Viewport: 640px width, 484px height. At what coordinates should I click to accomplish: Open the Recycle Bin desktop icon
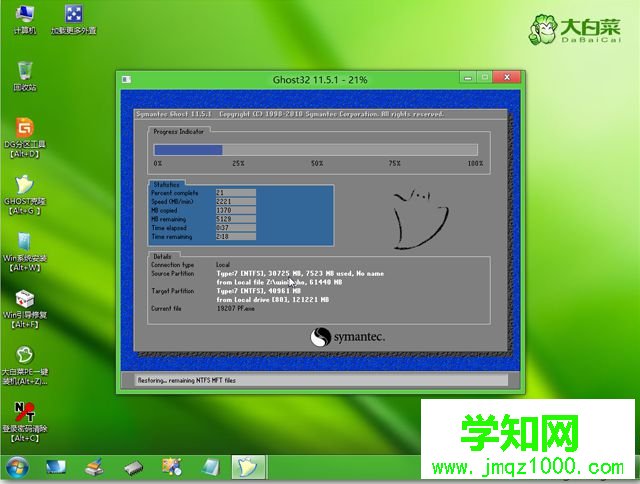[x=25, y=76]
